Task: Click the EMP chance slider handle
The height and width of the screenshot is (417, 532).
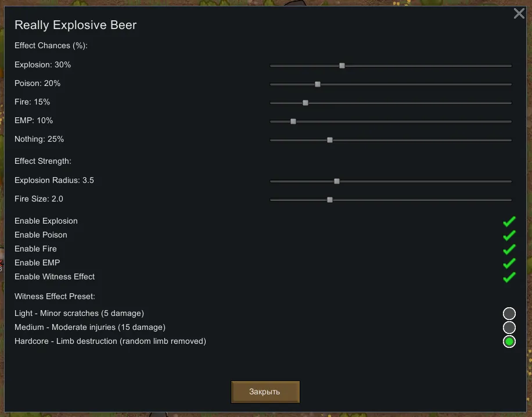Action: pyautogui.click(x=293, y=121)
